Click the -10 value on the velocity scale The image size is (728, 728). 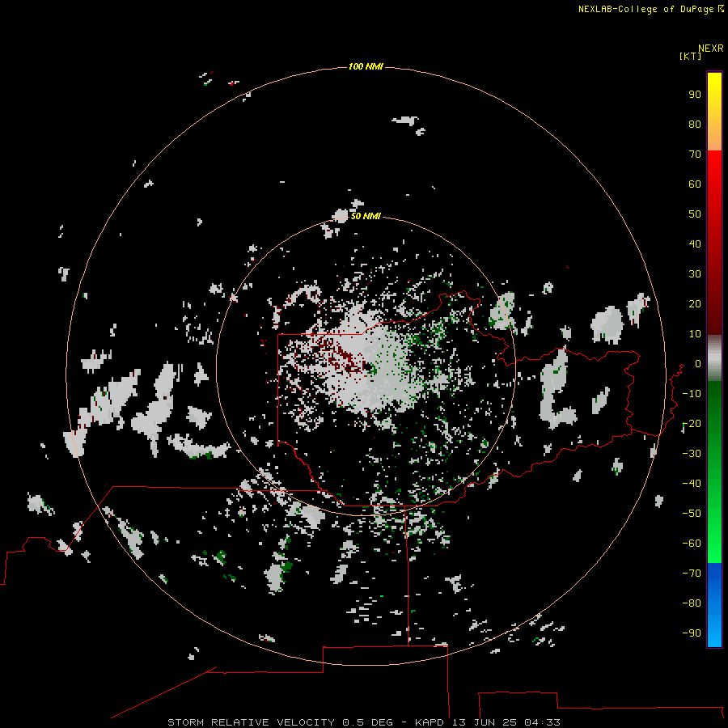[x=692, y=394]
